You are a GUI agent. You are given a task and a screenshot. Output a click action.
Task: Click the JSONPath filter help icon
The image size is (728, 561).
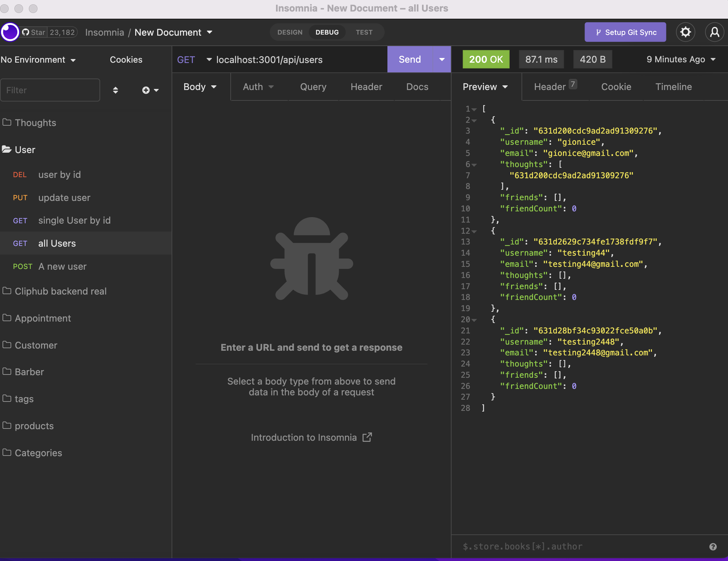[713, 547]
